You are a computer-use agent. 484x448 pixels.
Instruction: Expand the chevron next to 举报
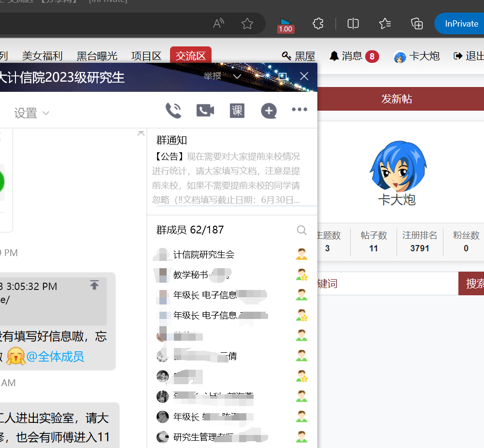[x=237, y=76]
